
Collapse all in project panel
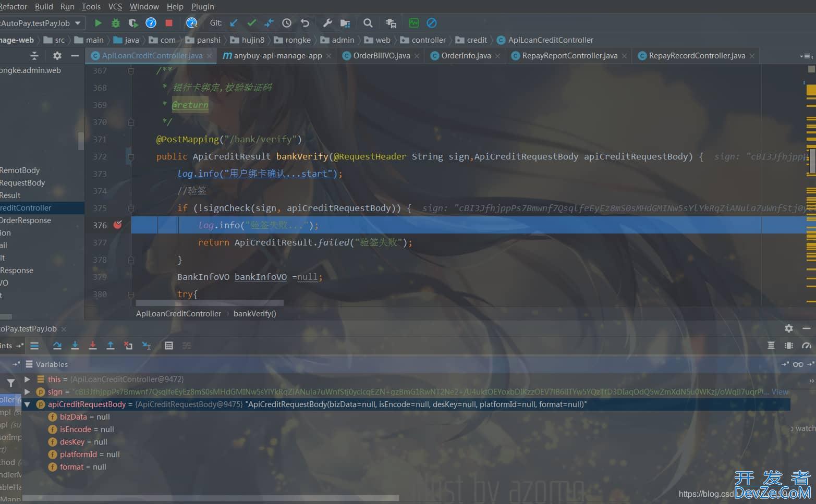[x=34, y=55]
